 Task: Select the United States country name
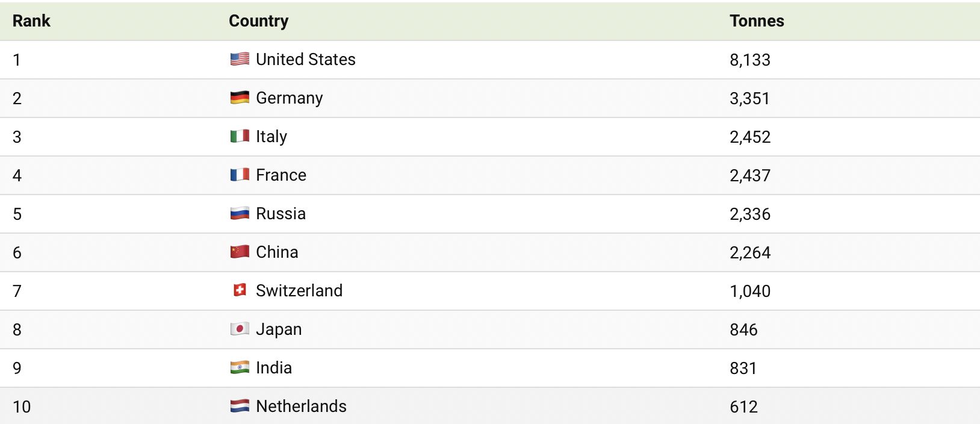306,59
